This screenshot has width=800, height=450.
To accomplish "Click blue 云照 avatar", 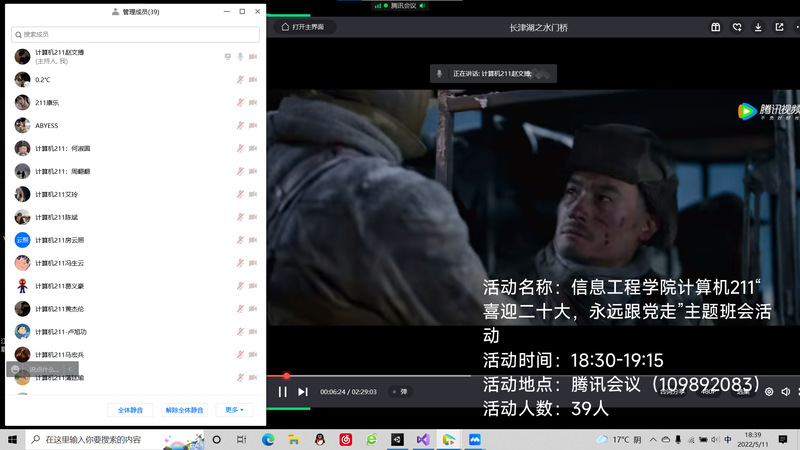I will (x=22, y=240).
